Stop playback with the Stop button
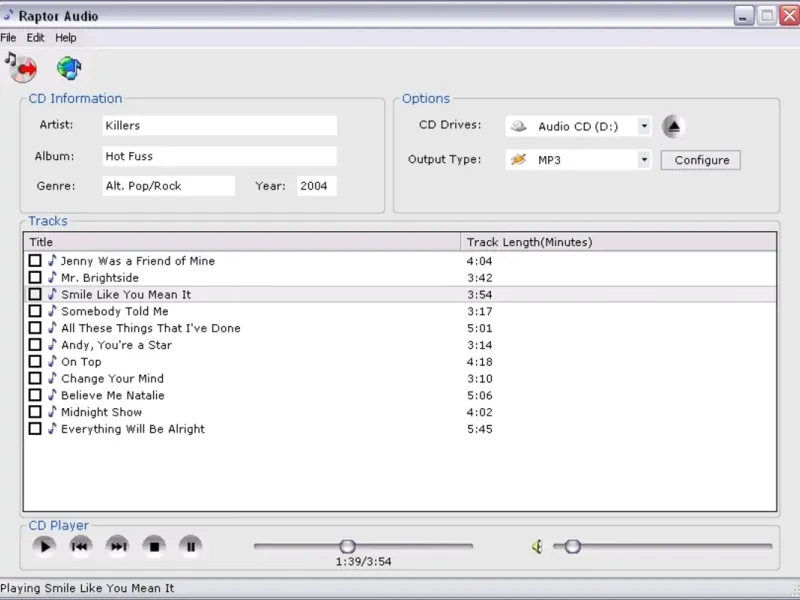The width and height of the screenshot is (800, 600). pyautogui.click(x=154, y=546)
